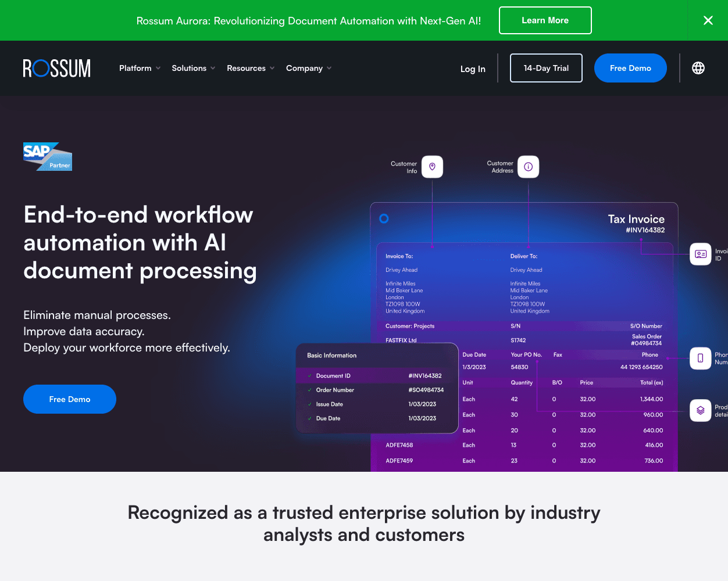The image size is (728, 581).
Task: Click the Free Demo button in header
Action: (630, 68)
